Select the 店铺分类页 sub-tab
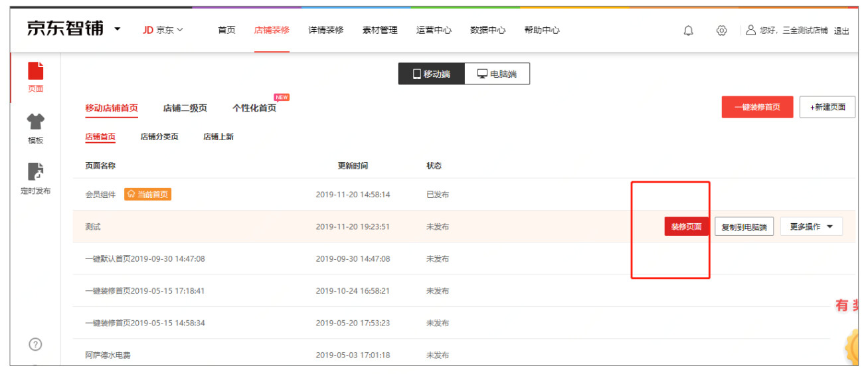Viewport: 868px width, 374px height. pos(159,137)
